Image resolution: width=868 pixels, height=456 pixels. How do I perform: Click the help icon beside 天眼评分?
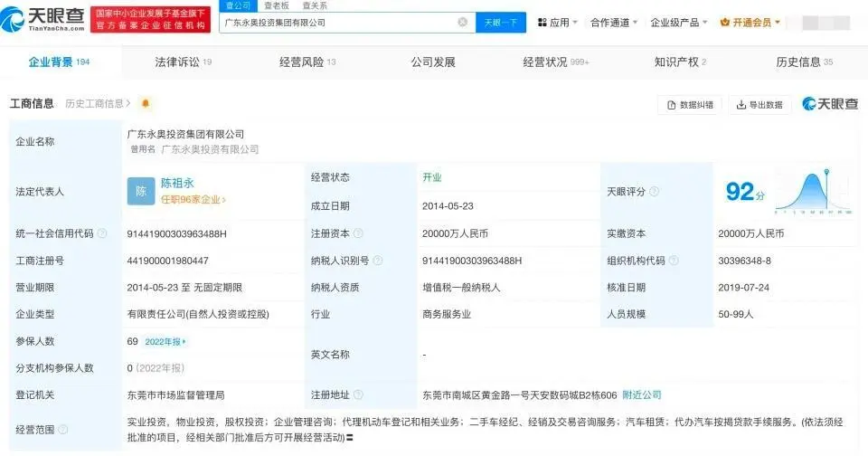tap(654, 191)
